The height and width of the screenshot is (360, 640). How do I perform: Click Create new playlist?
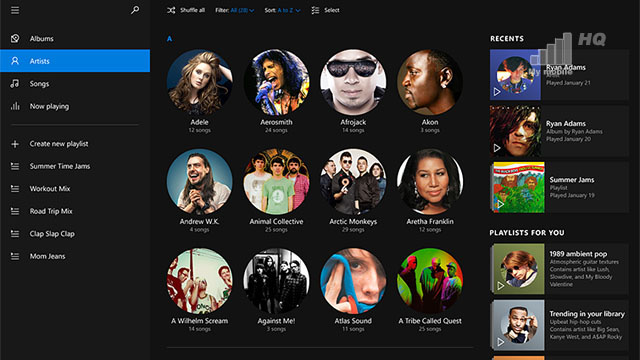75,144
